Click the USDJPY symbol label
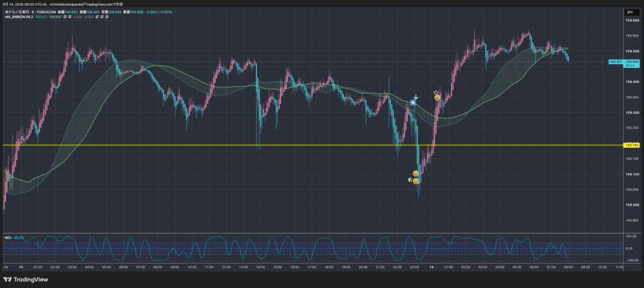Screen dimensions: 644x288 pos(615,61)
